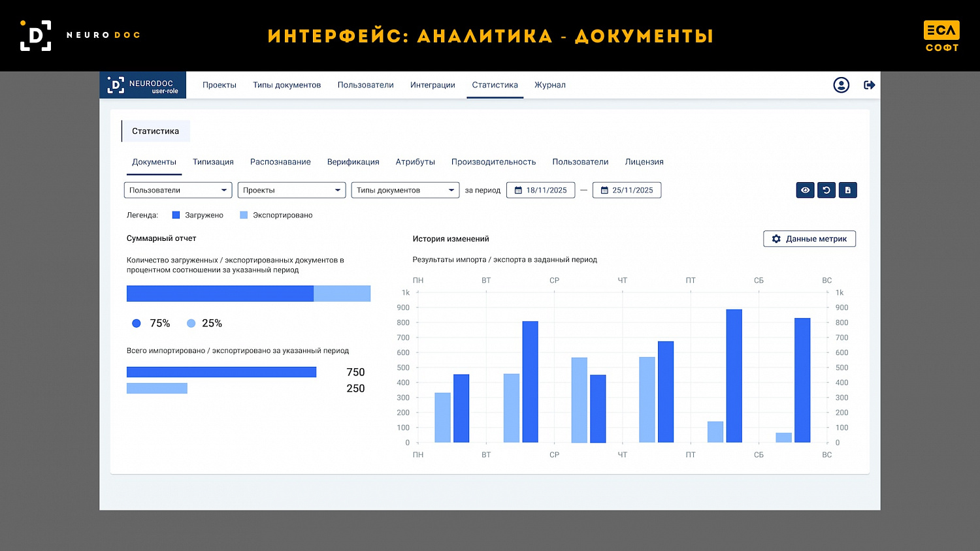This screenshot has height=551, width=980.
Task: Click the gear icon in Данные метрик
Action: (x=776, y=239)
